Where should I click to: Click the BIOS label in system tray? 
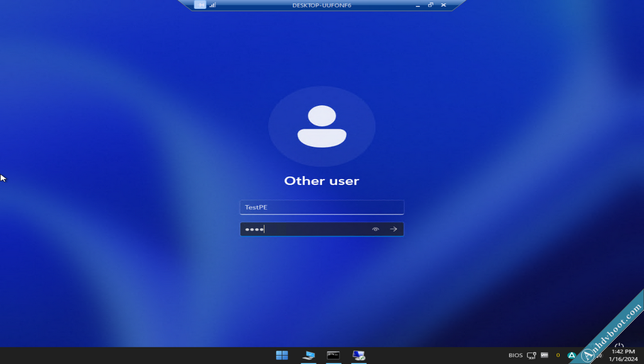[x=516, y=355]
